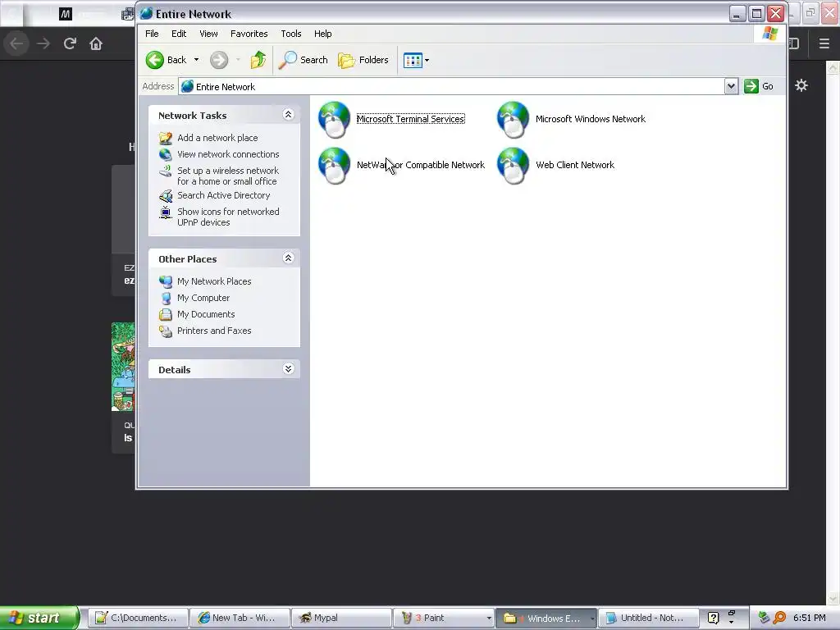The image size is (840, 630).
Task: Open the Favorites menu
Action: pyautogui.click(x=249, y=34)
